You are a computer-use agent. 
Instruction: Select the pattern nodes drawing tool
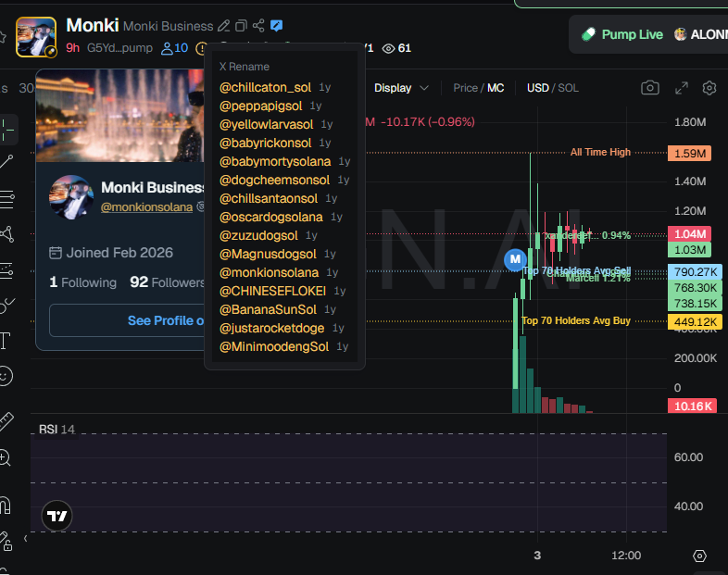(x=7, y=234)
